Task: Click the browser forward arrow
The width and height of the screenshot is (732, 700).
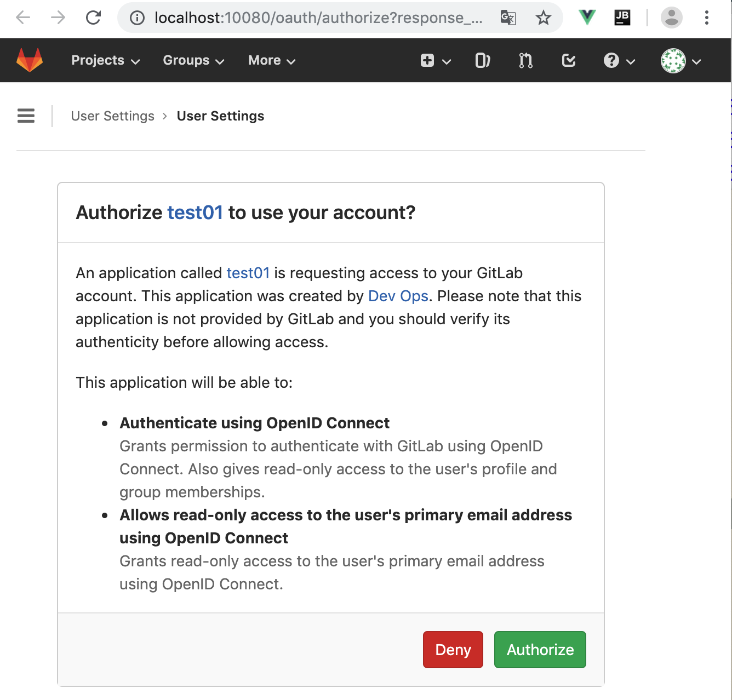Action: point(58,18)
